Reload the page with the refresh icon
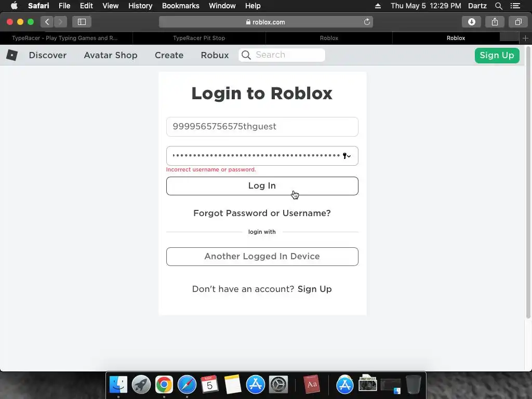The height and width of the screenshot is (399, 532). 367,22
